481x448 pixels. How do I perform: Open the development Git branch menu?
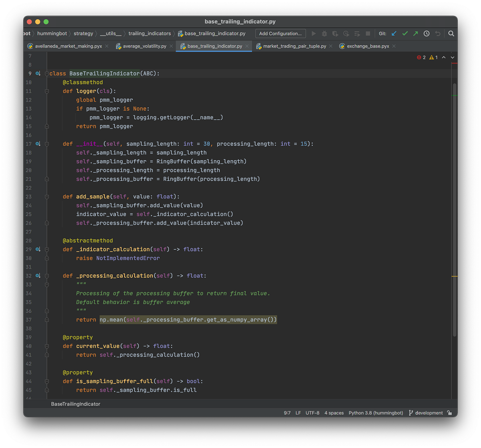point(425,413)
